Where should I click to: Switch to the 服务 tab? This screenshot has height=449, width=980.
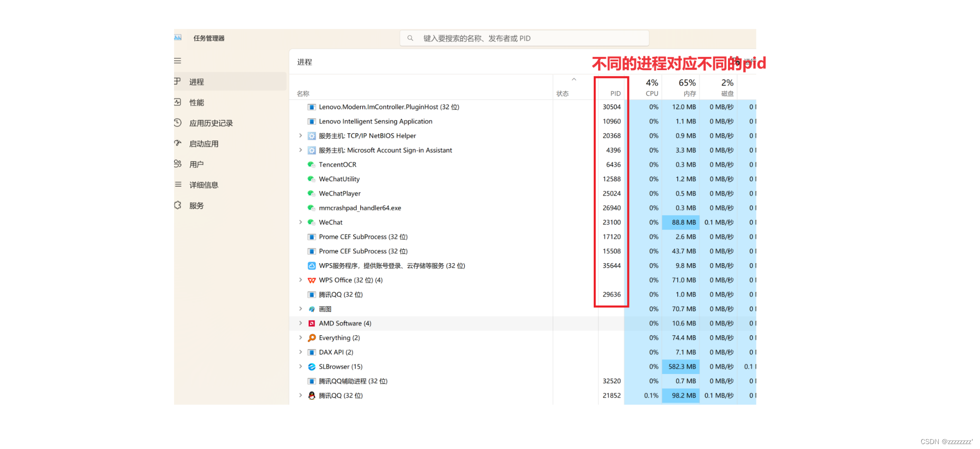tap(230, 205)
